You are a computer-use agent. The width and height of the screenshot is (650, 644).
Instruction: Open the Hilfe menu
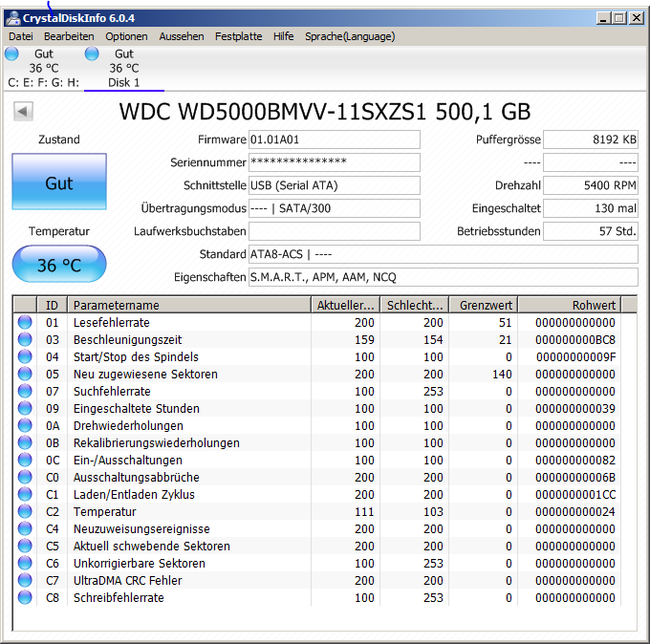tap(284, 36)
